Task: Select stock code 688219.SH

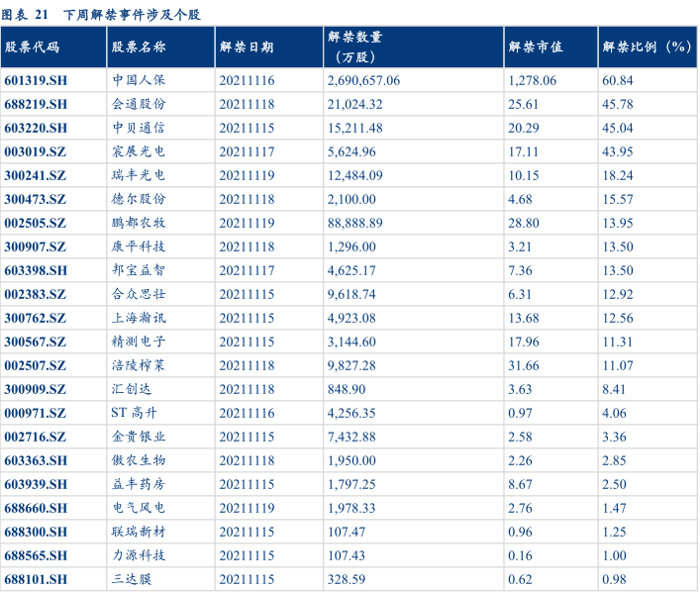Action: [36, 104]
